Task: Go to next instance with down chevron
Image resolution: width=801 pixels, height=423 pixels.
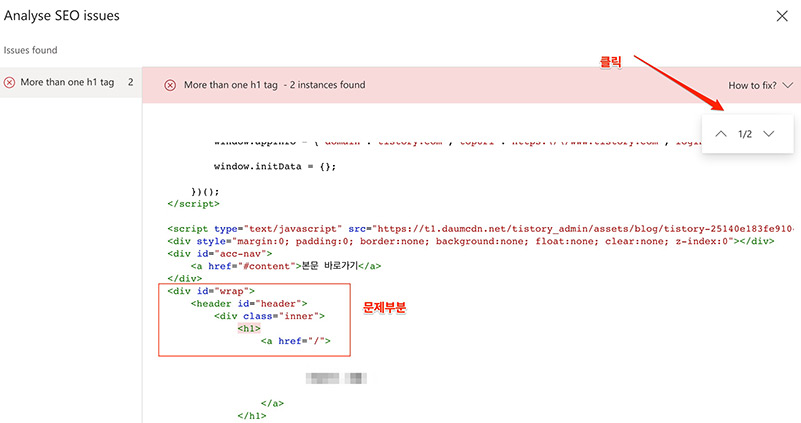Action: pos(769,134)
